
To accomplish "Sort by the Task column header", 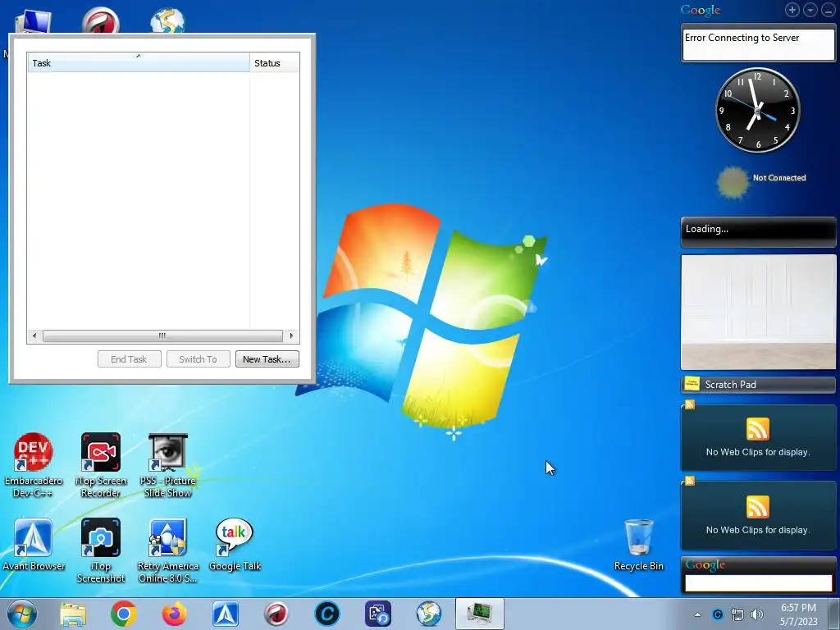I will click(x=138, y=62).
